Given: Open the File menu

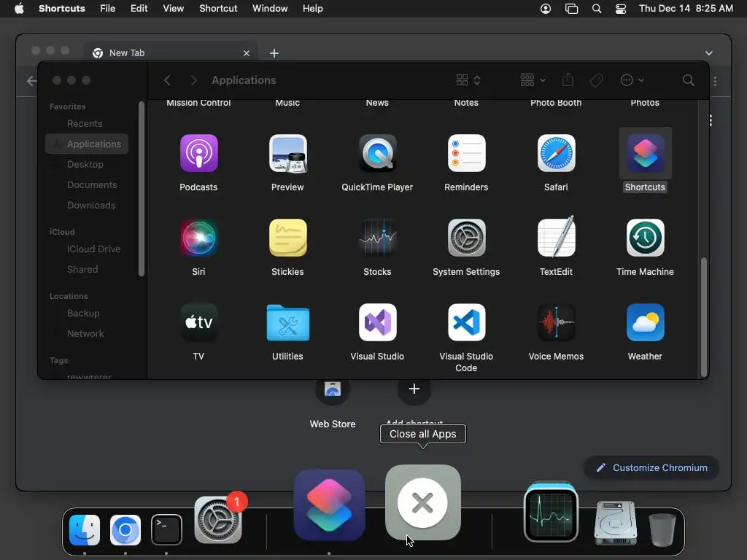Looking at the screenshot, I should [108, 9].
